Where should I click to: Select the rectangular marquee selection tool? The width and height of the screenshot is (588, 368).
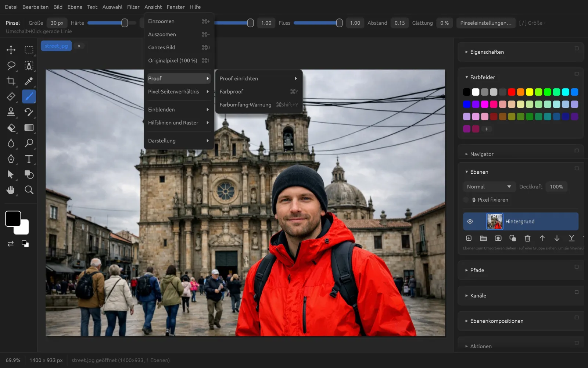tap(29, 50)
